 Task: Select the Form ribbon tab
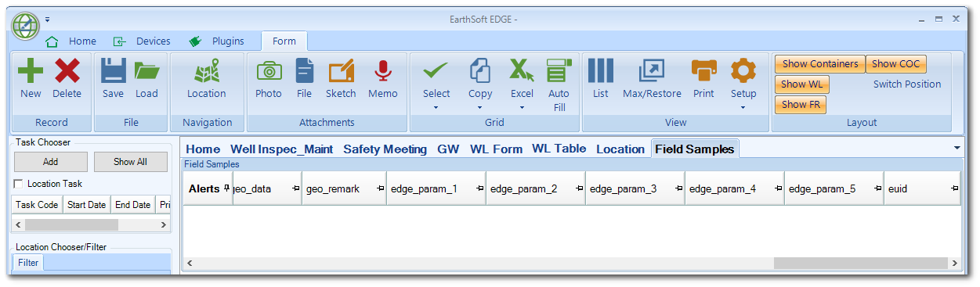[284, 41]
